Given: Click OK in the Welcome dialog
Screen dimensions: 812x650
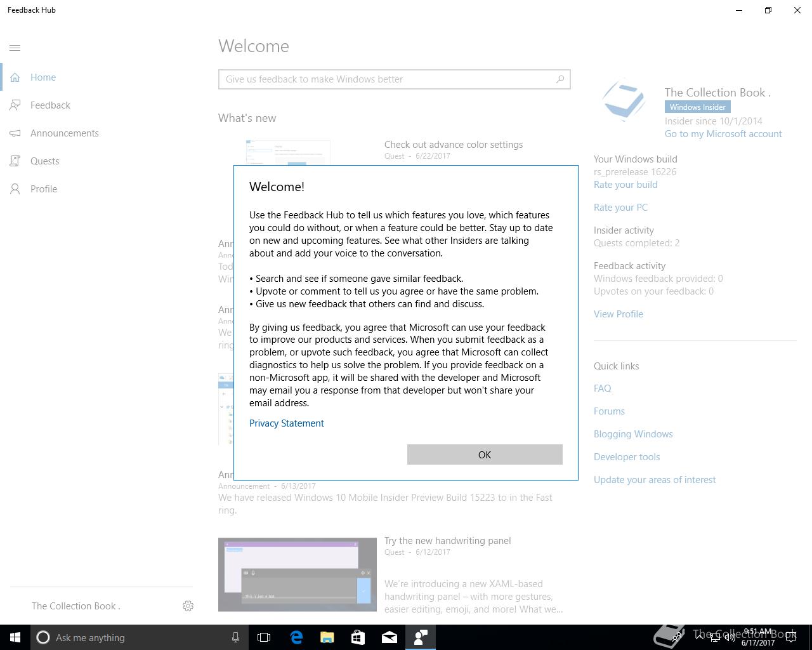Looking at the screenshot, I should pos(485,454).
